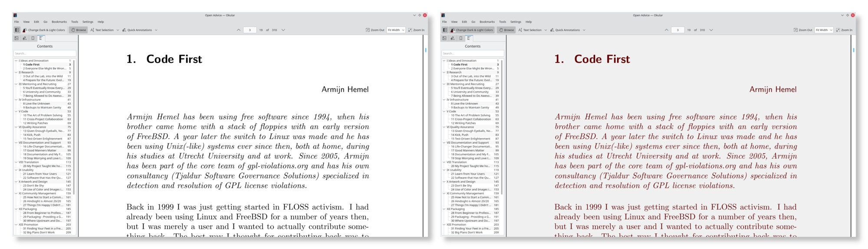Activate Browse mode in left window

click(x=79, y=30)
